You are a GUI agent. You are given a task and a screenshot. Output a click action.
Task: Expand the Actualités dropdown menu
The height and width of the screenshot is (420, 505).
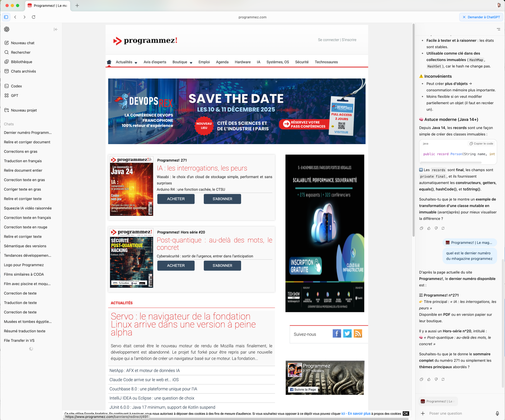tap(136, 63)
